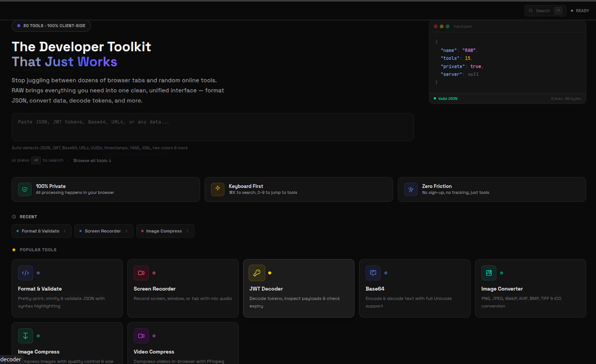Click the Keyboard First lightning icon
The height and width of the screenshot is (364, 596).
pos(218,189)
